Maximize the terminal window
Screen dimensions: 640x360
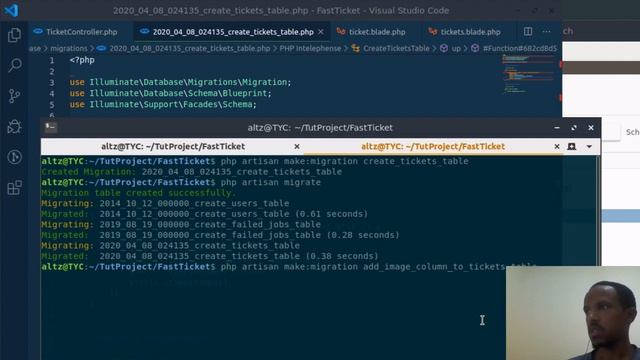tap(574, 128)
